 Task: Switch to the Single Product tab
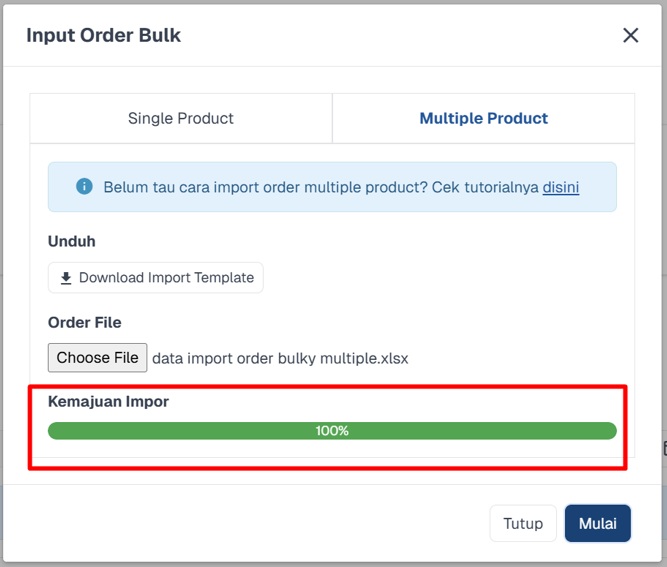click(x=181, y=118)
